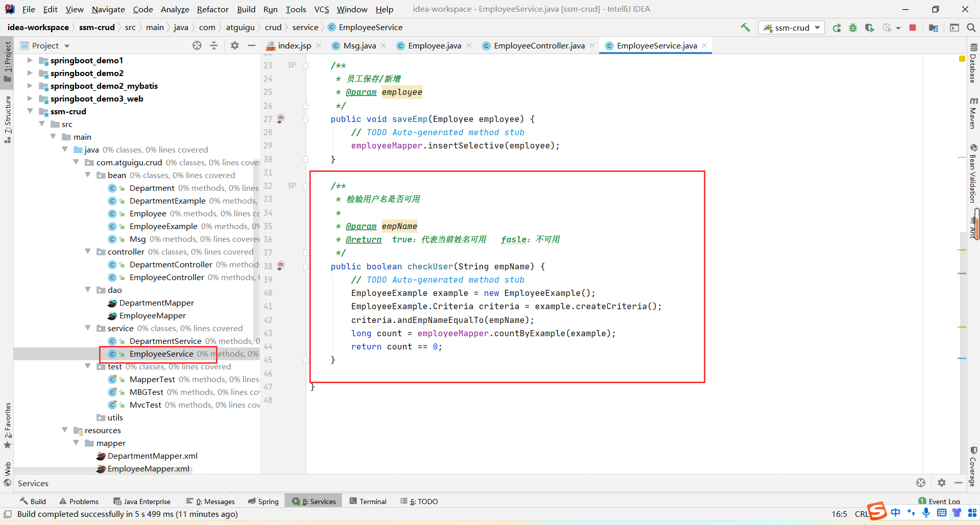Toggle rendered doc comment icon at line 32
Screen dimensions: 980x525
pyautogui.click(x=292, y=185)
